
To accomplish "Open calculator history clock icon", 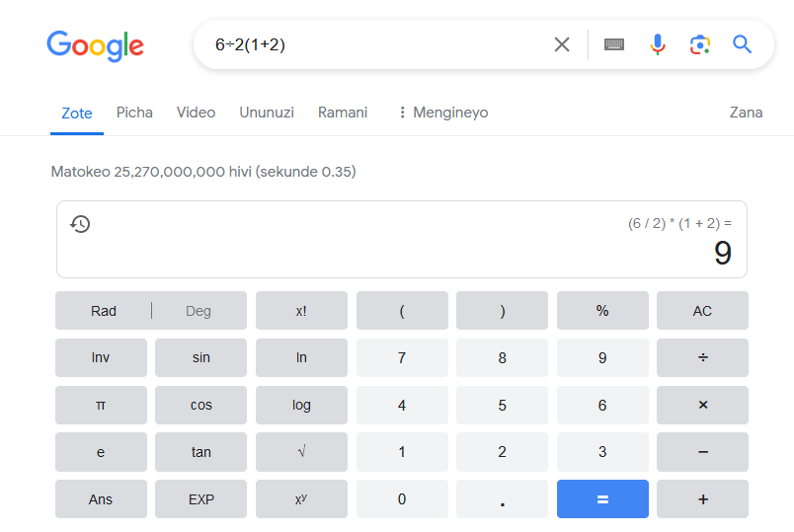I will coord(80,224).
